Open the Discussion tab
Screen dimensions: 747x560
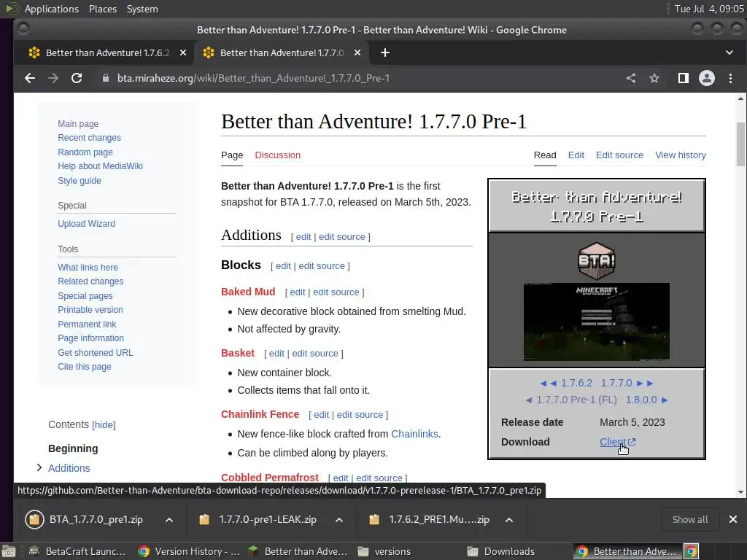[x=278, y=155]
